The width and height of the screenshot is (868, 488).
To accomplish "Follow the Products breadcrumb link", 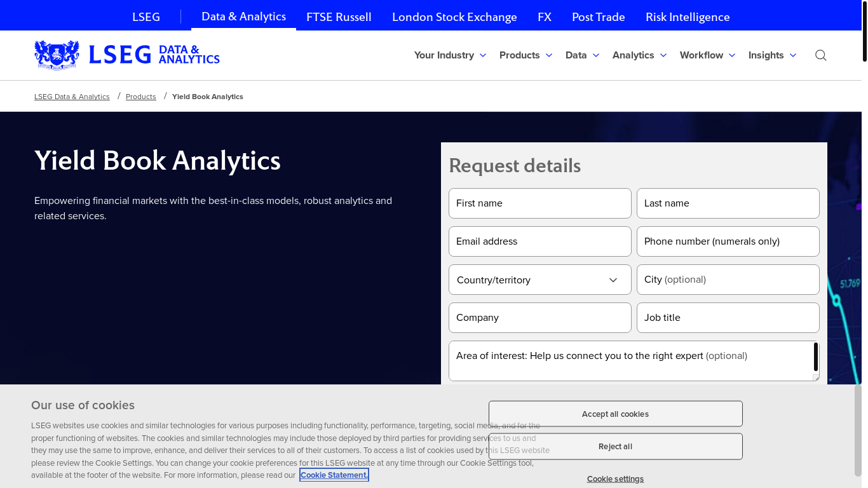I will (x=141, y=97).
